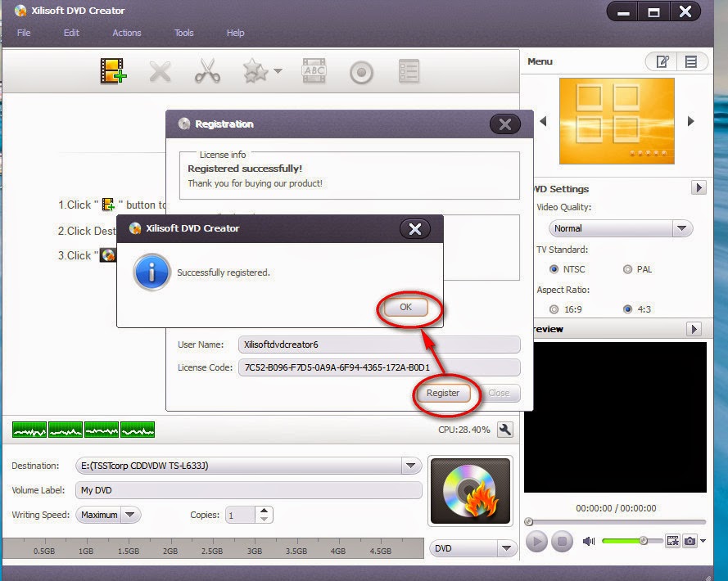Take snapshot with camera icon
Screen dimensions: 728x581
click(x=690, y=541)
